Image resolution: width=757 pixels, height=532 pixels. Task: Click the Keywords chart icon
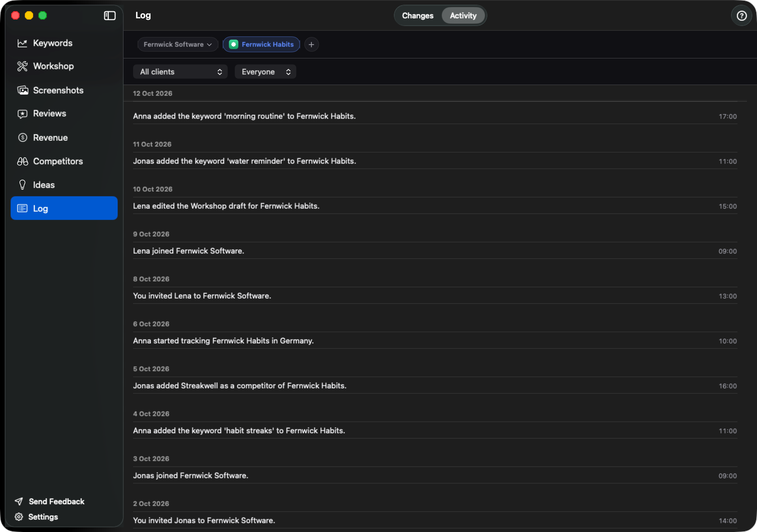click(22, 43)
